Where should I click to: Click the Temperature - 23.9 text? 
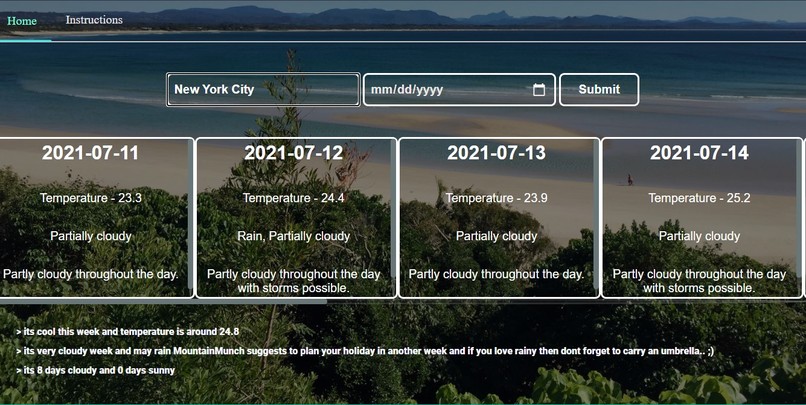coord(497,198)
